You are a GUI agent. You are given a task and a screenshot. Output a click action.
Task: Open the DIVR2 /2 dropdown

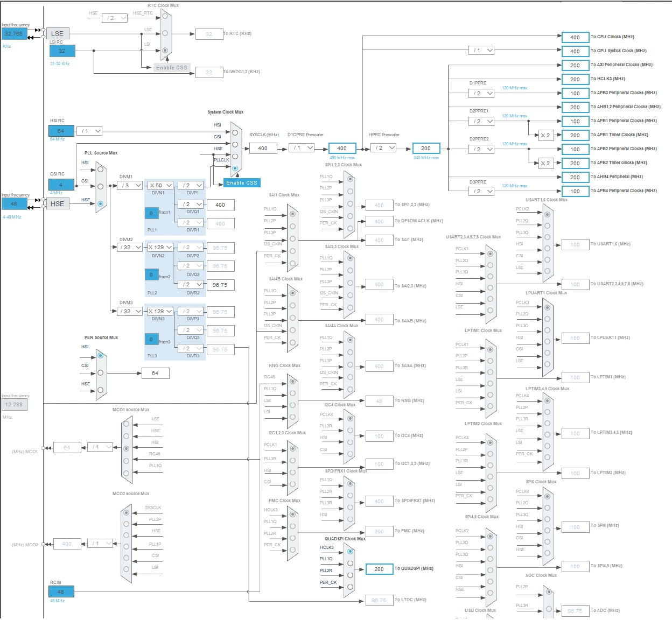coord(191,284)
